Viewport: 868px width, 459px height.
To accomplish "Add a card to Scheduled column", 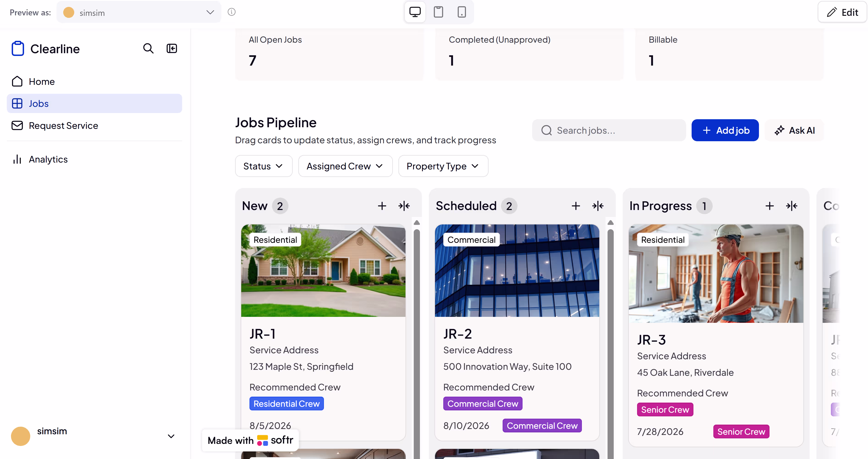I will (576, 206).
